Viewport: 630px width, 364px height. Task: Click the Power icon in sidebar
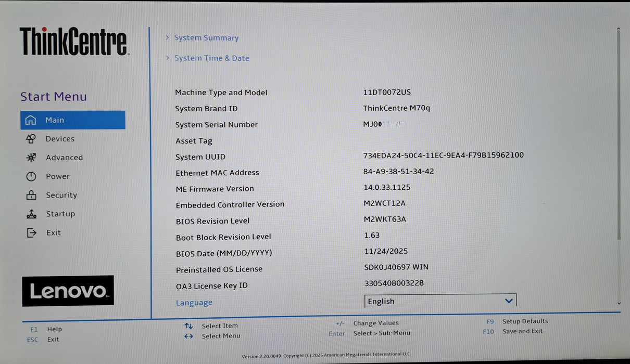31,176
